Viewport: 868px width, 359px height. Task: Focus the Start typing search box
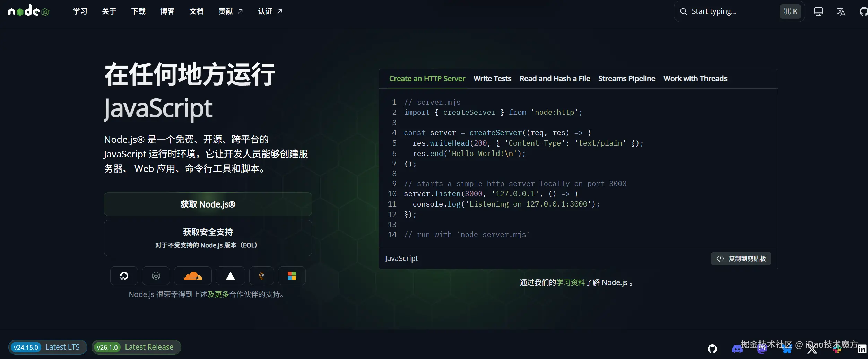coord(739,11)
